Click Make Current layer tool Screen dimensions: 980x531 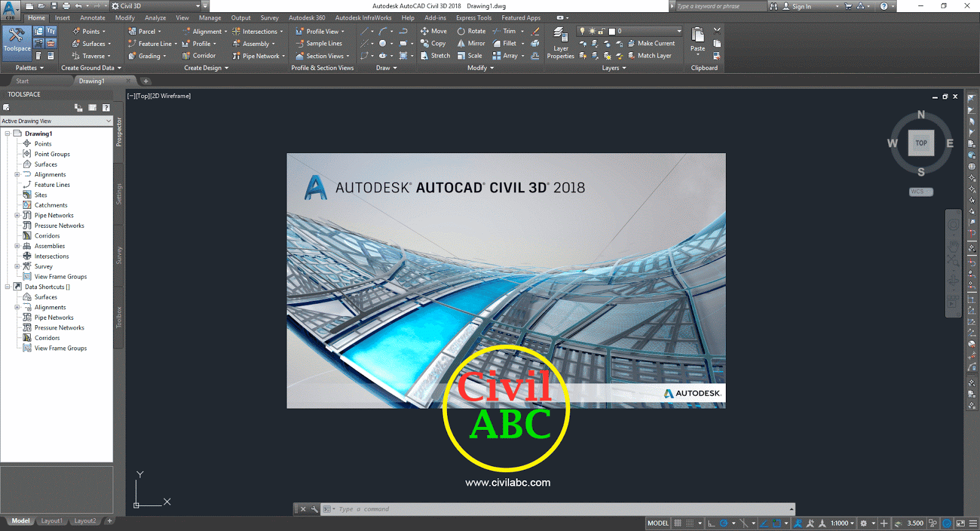(x=651, y=43)
